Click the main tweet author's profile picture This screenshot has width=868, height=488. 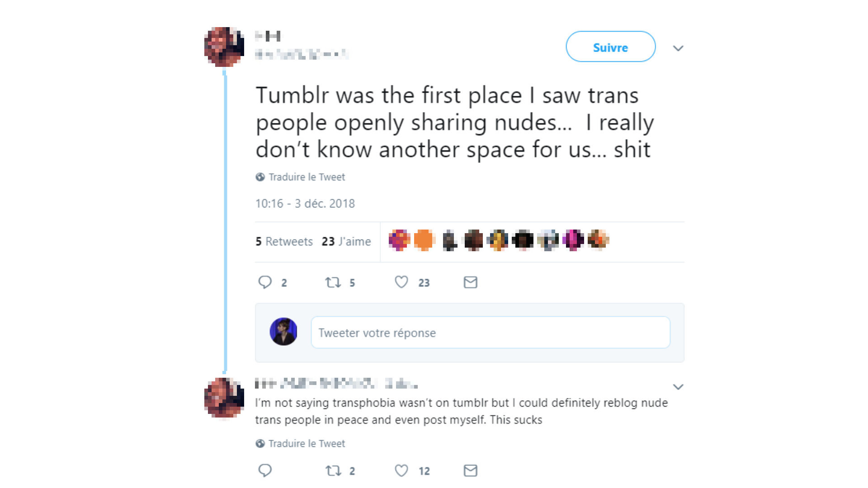click(224, 47)
